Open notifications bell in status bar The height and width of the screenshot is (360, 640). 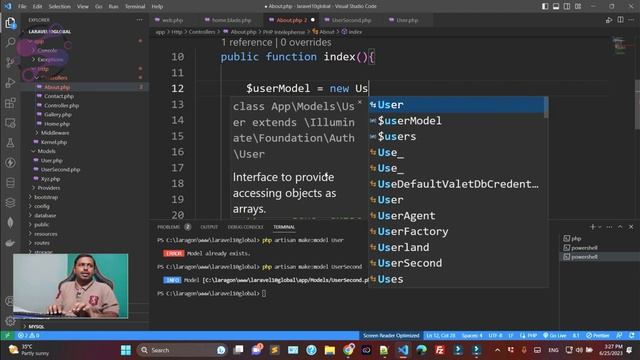coord(632,336)
